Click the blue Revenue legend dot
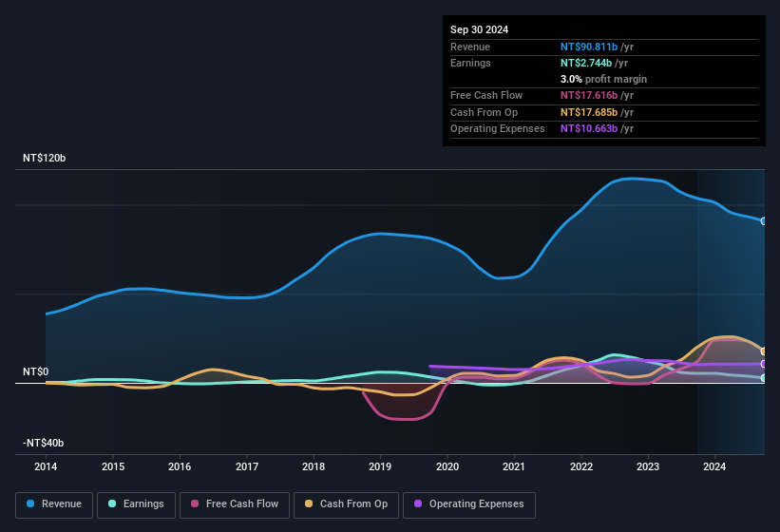780x532 pixels. [x=32, y=503]
